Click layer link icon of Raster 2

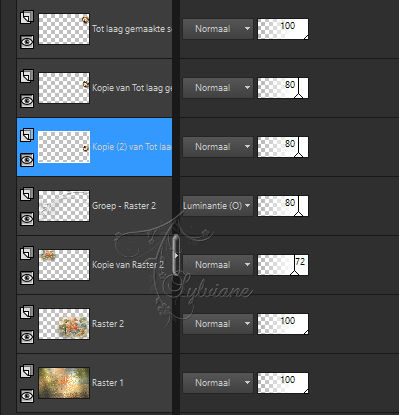27,312
